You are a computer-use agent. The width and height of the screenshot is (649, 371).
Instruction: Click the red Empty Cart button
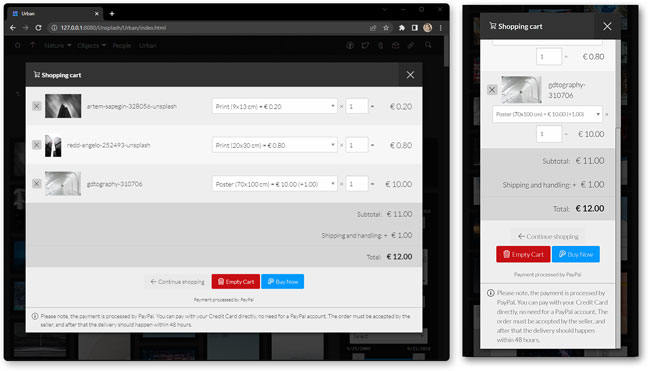[x=236, y=282]
